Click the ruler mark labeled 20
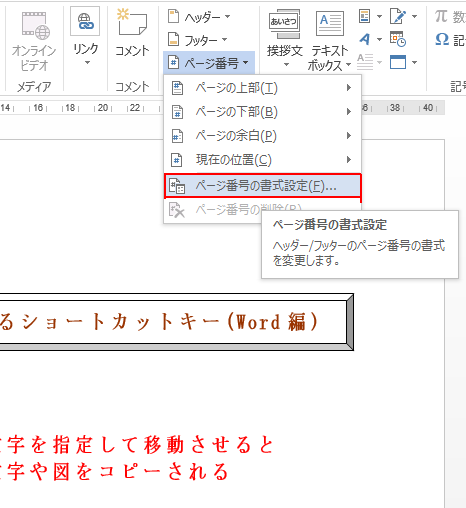Screen dimensions: 466x508 point(103,108)
